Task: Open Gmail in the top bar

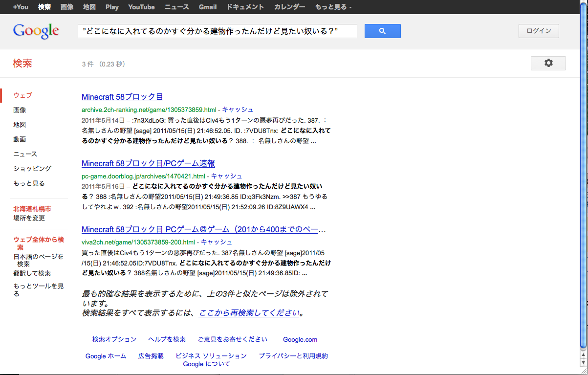Action: pos(208,7)
